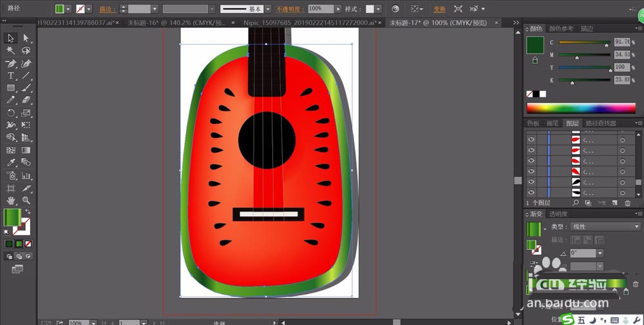Screen dimensions: 644x325
Task: Enable Draw Inside mode
Action: click(28, 256)
